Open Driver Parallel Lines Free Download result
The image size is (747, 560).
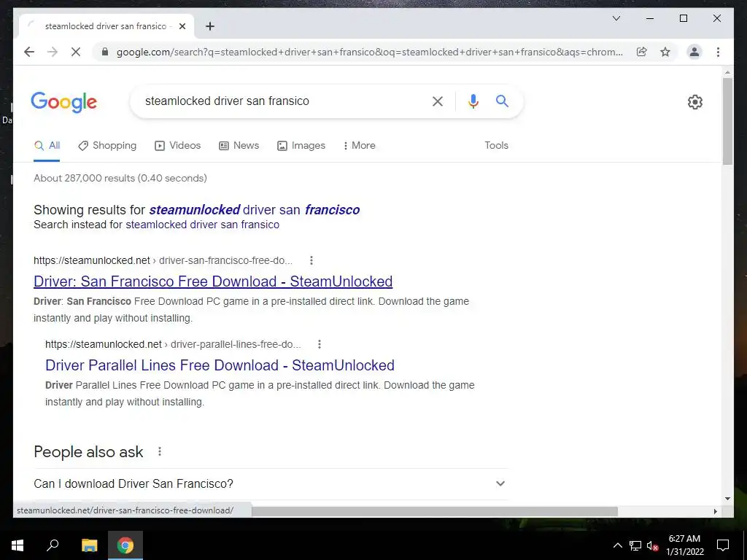click(220, 365)
